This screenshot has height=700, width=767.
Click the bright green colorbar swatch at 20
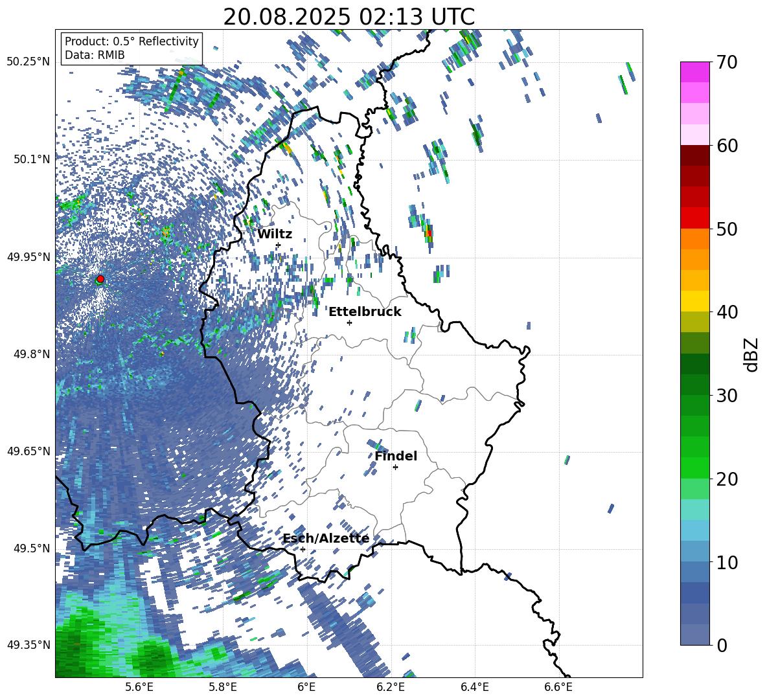pos(695,468)
